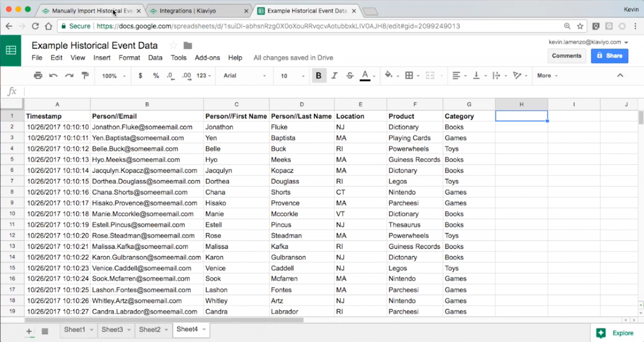The height and width of the screenshot is (342, 644).
Task: Expand the More toolbar options
Action: pos(547,76)
